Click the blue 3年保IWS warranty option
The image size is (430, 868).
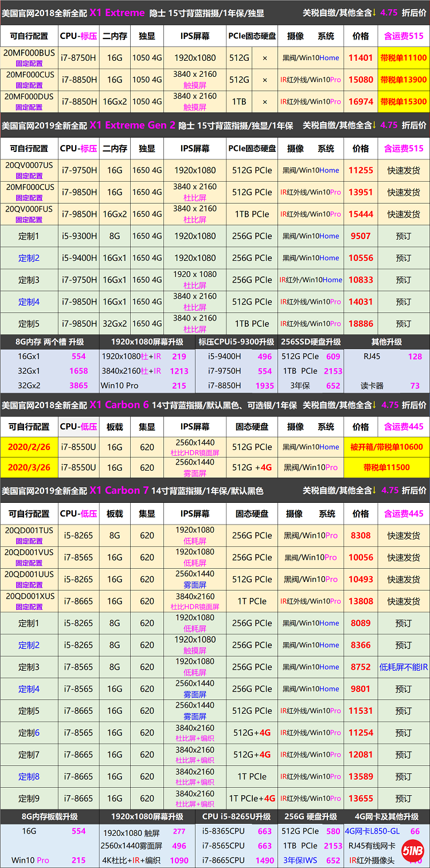[x=300, y=860]
